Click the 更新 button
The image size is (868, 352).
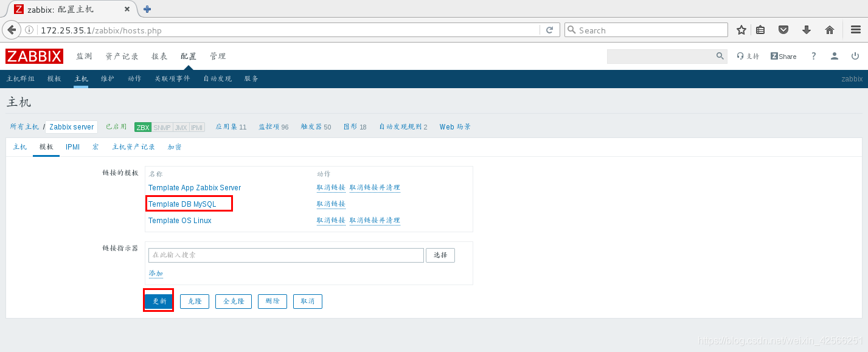159,301
